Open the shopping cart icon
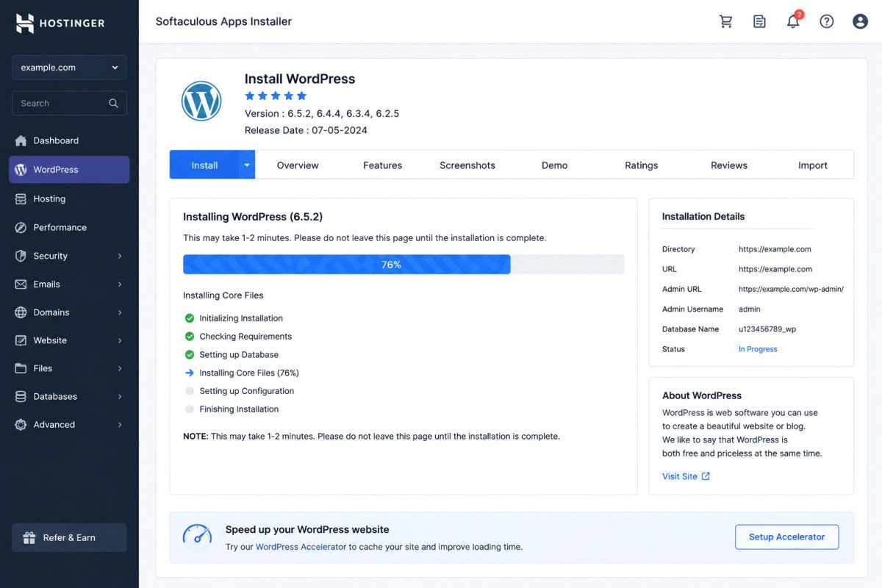This screenshot has height=588, width=882. pos(726,21)
